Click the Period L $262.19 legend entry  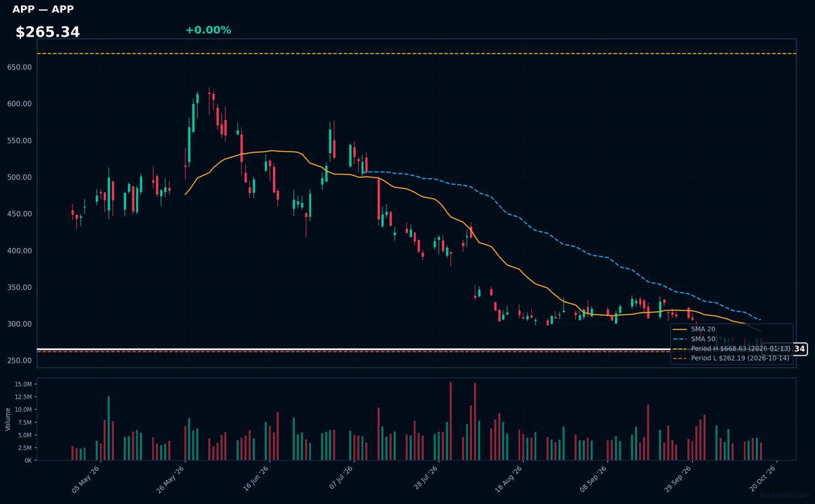[731, 358]
